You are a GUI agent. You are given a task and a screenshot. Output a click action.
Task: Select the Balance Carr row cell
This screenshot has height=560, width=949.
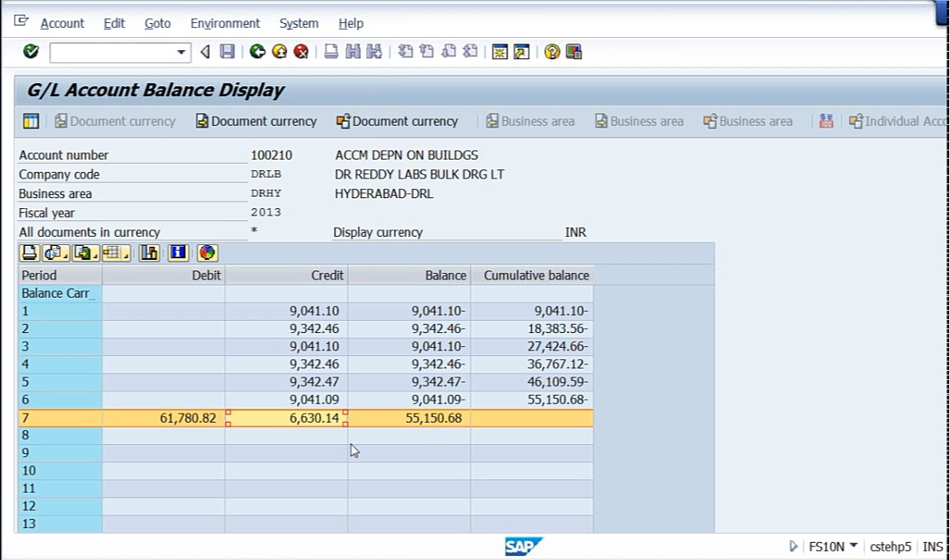(60, 294)
